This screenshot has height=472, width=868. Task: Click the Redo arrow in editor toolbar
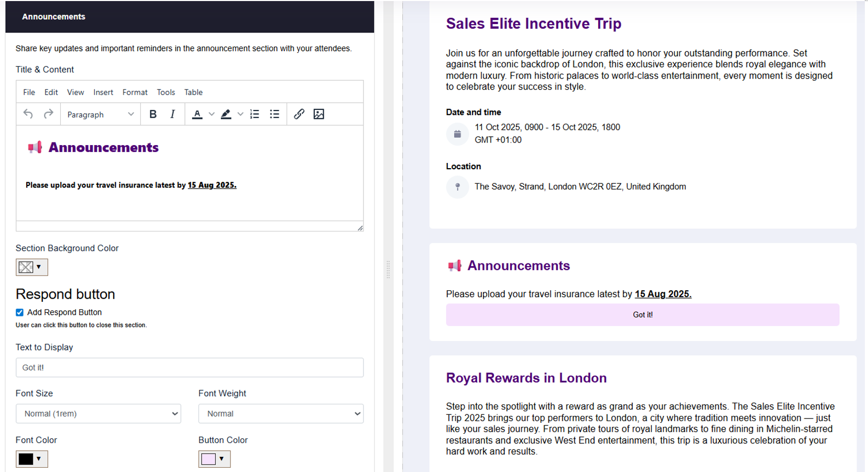pos(48,114)
